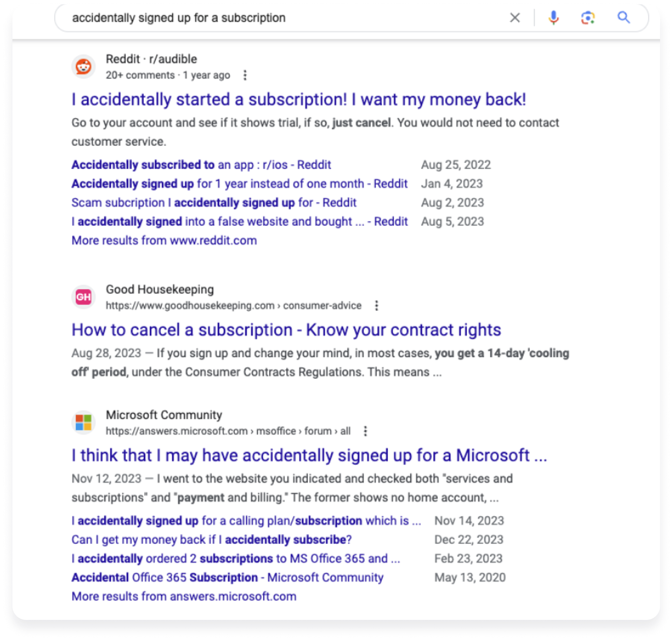Open 'I accidentally started a subscription!' result
672x640 pixels.
point(299,99)
